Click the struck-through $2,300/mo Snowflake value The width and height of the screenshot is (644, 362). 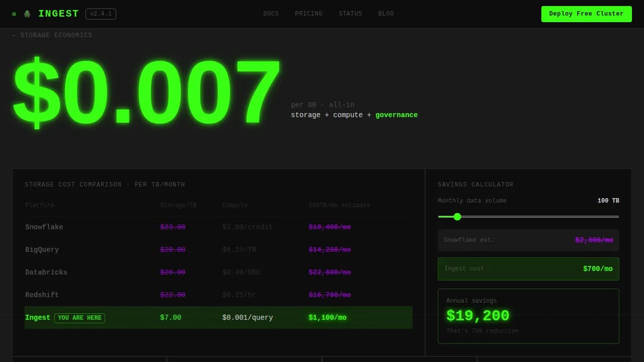594,240
